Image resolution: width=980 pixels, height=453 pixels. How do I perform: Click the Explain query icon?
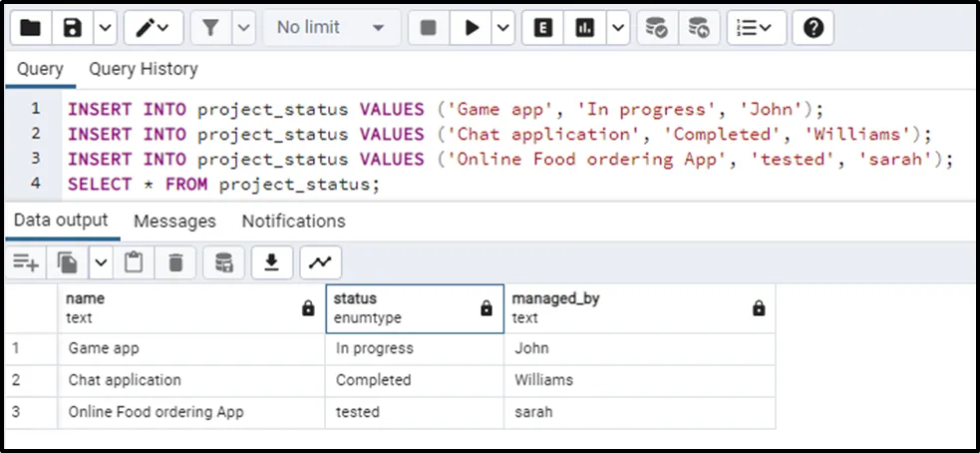(542, 28)
